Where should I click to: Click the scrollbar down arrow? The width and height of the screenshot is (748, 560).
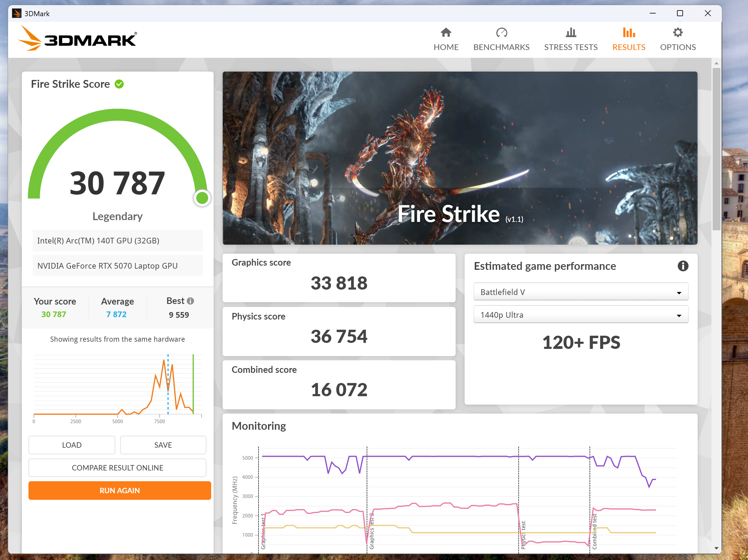[x=716, y=548]
